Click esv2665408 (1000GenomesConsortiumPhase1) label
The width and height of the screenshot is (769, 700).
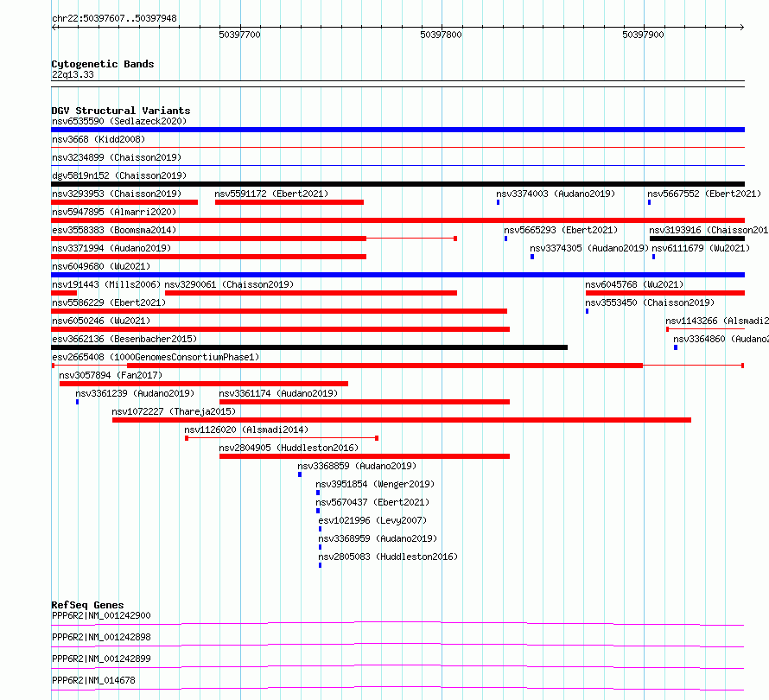click(x=156, y=357)
